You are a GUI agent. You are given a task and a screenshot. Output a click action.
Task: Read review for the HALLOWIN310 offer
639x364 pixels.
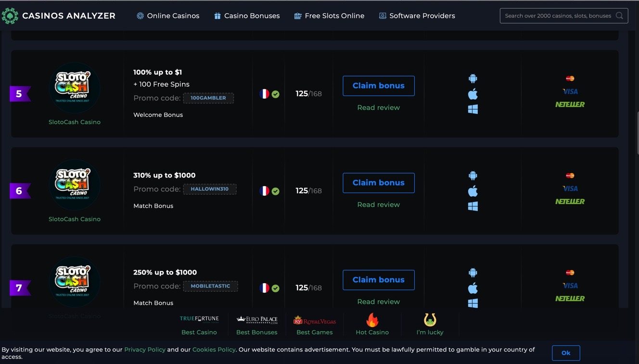click(x=379, y=205)
